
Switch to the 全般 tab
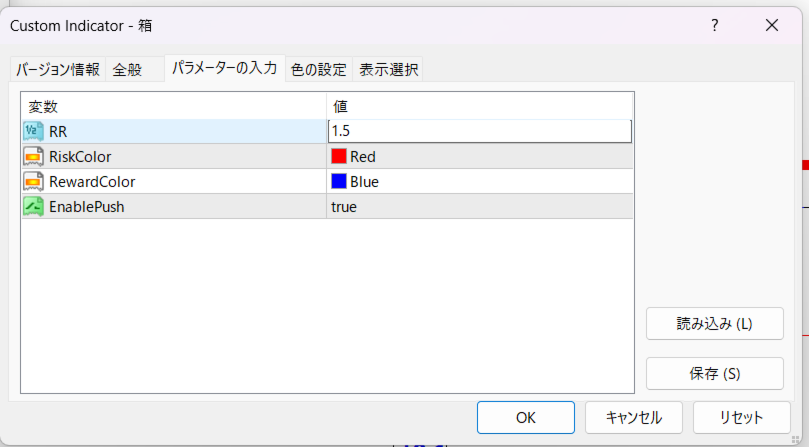pos(127,69)
